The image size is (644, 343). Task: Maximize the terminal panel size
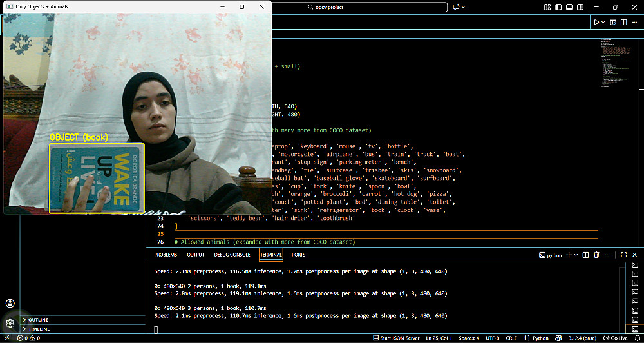624,255
